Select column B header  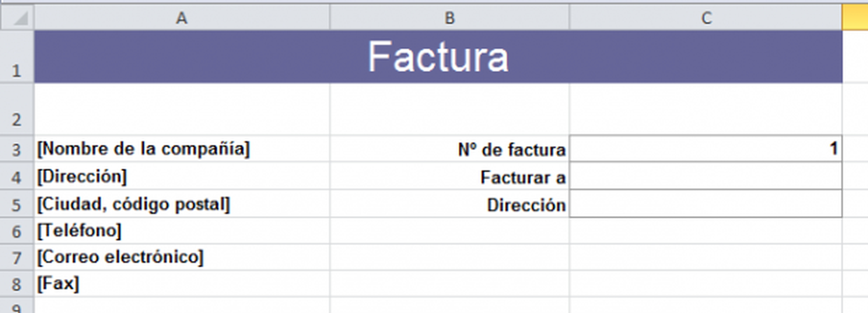450,18
